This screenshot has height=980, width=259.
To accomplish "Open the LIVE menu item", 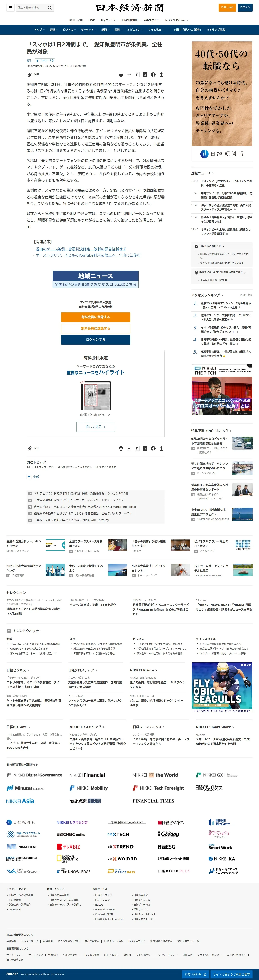I will pos(92,20).
